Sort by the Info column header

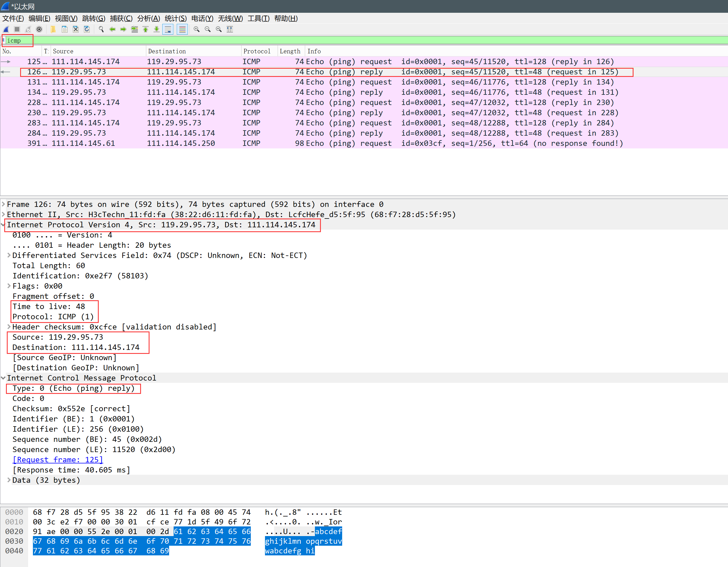pyautogui.click(x=517, y=51)
